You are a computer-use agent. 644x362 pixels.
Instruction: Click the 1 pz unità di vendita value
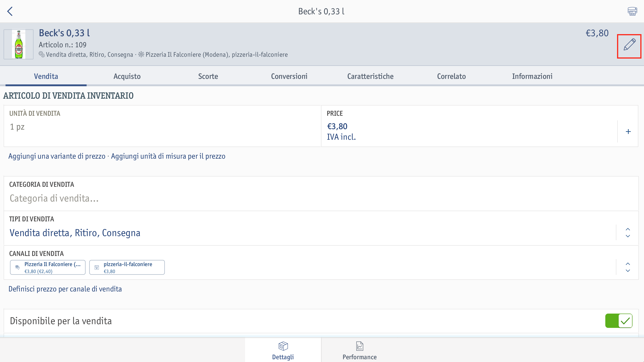pos(17,127)
